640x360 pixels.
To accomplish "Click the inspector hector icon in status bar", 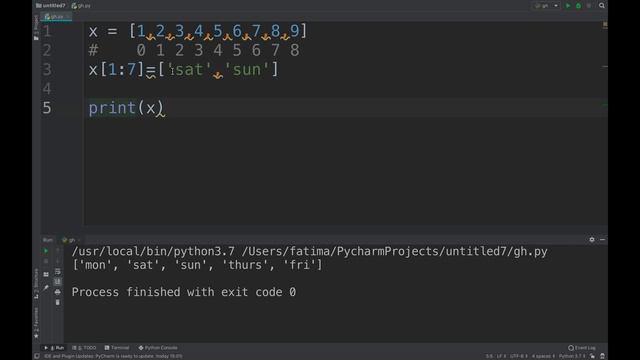I will coord(602,356).
